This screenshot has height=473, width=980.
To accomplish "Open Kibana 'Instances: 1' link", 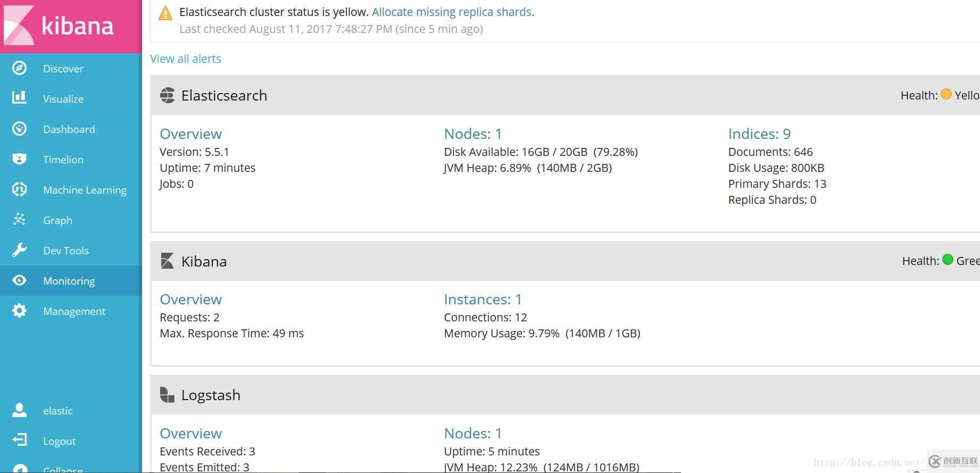I will 483,299.
